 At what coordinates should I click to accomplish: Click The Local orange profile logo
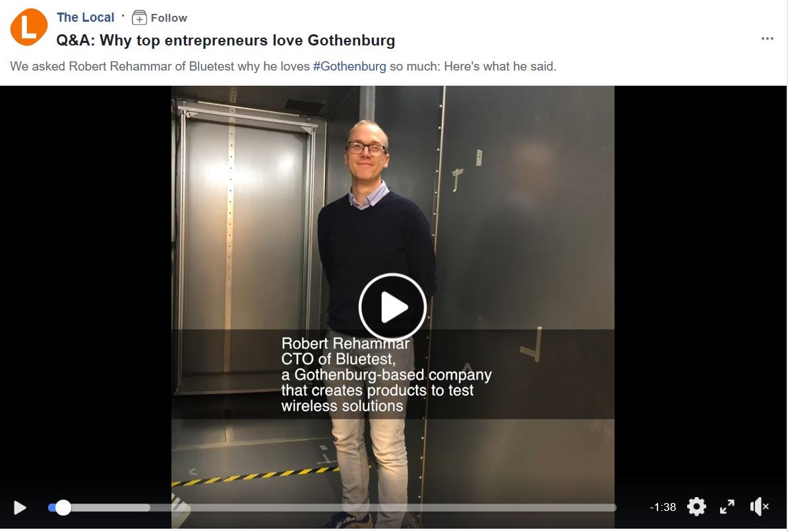28,27
